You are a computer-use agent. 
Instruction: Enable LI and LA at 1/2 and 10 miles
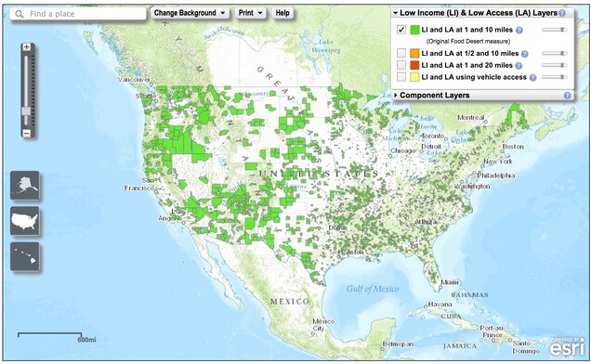[x=401, y=53]
